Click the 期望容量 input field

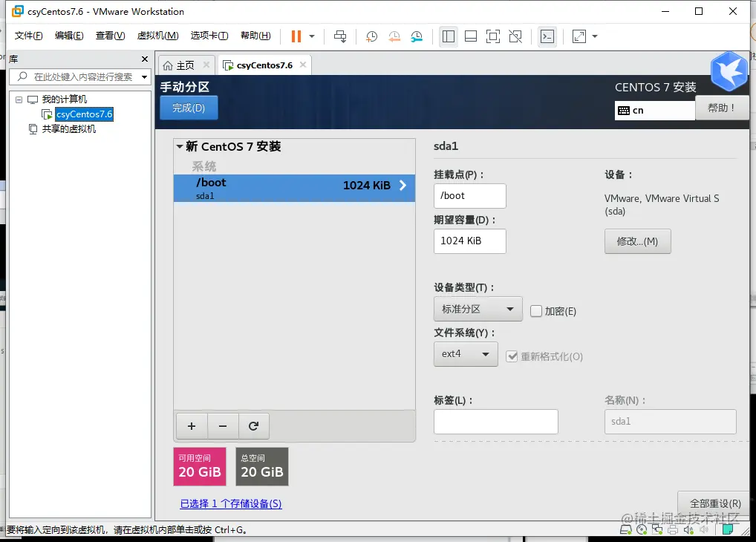[469, 241]
